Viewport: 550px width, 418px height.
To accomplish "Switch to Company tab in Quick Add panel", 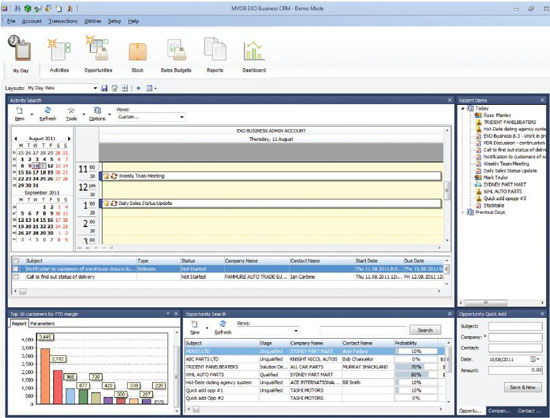I will pyautogui.click(x=499, y=411).
